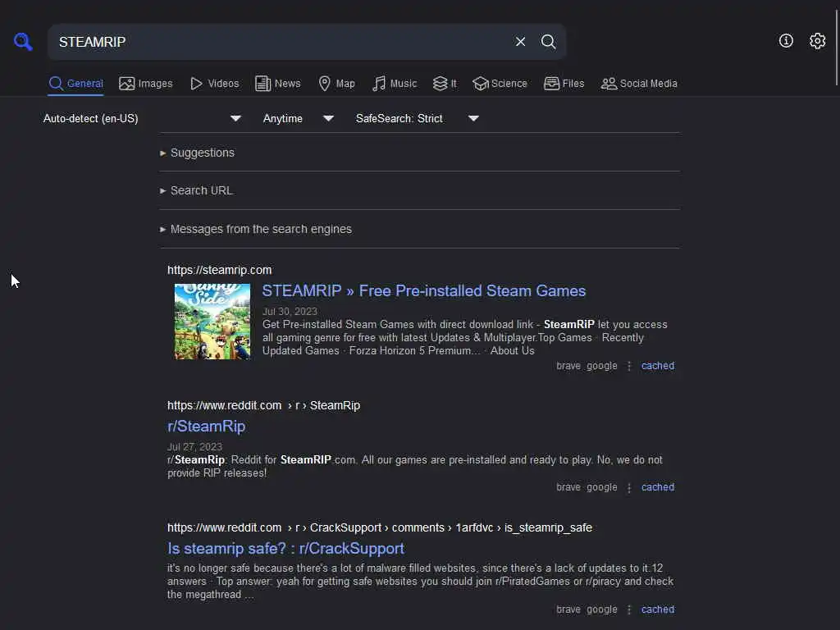
Task: Switch to the Videos tab
Action: point(215,84)
